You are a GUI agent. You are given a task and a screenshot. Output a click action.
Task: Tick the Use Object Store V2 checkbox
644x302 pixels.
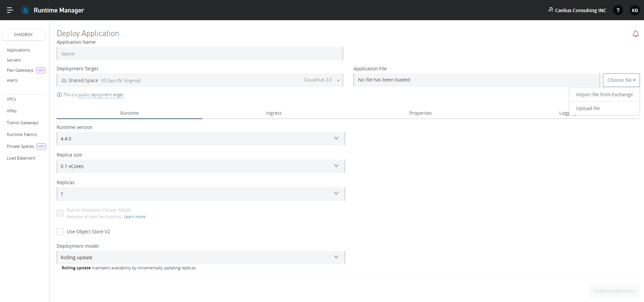click(x=60, y=232)
